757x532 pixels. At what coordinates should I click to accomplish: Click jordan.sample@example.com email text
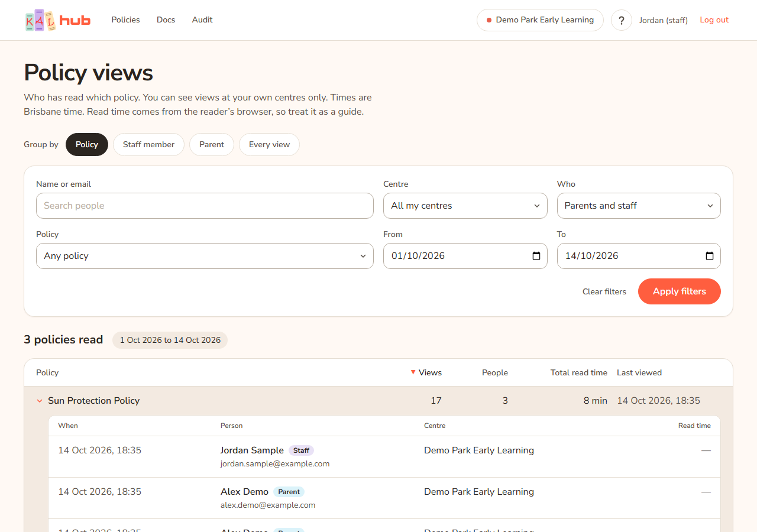point(275,464)
